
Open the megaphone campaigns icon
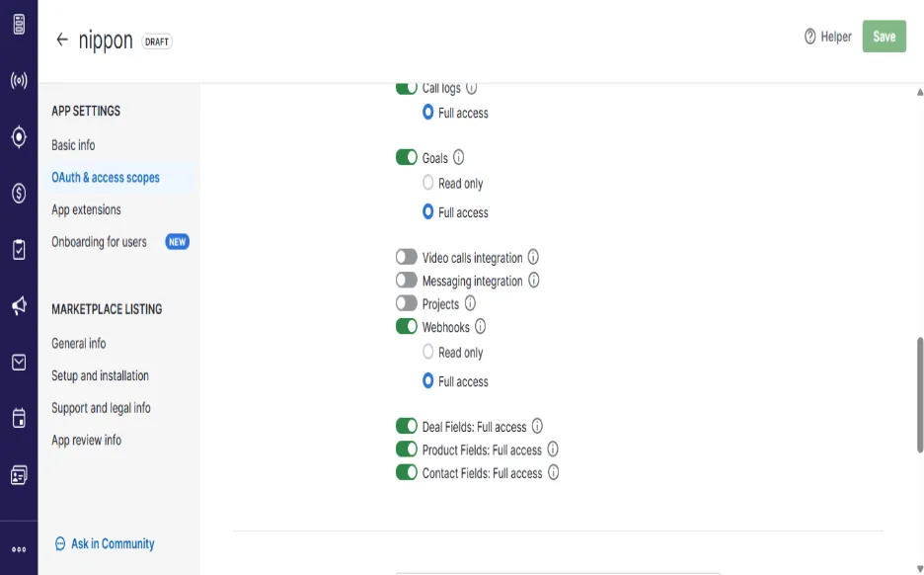(19, 305)
